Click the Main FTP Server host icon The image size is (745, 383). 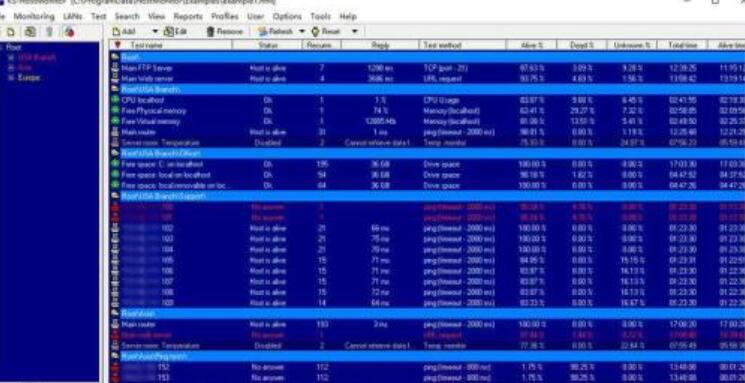coord(115,68)
